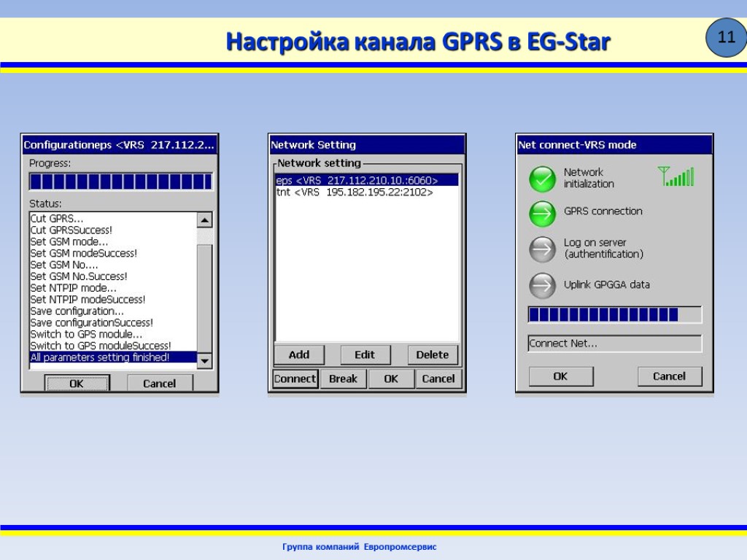747x560 pixels.
Task: Click the grey Log on server arrow icon
Action: (x=542, y=249)
